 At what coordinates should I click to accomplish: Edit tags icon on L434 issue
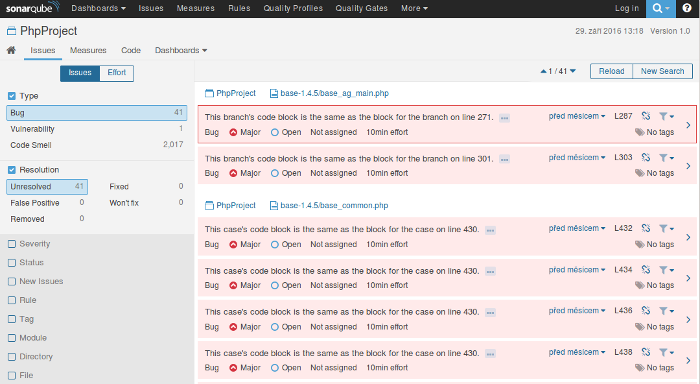coord(640,285)
